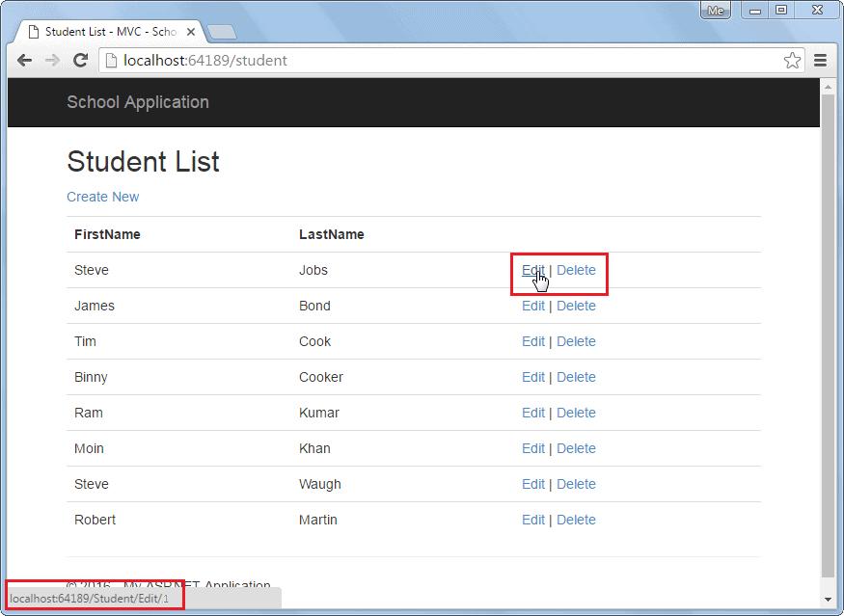This screenshot has width=844, height=616.
Task: Click the Me profile icon in the titlebar
Action: 715,10
